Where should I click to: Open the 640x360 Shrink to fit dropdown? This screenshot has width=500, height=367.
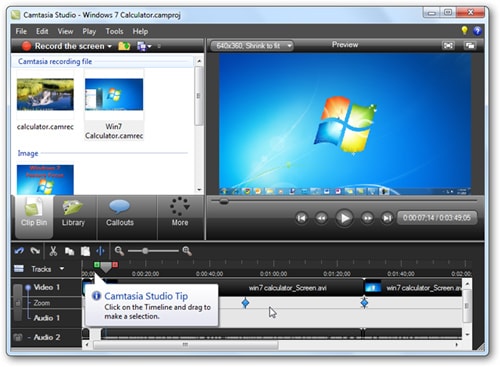pos(252,46)
